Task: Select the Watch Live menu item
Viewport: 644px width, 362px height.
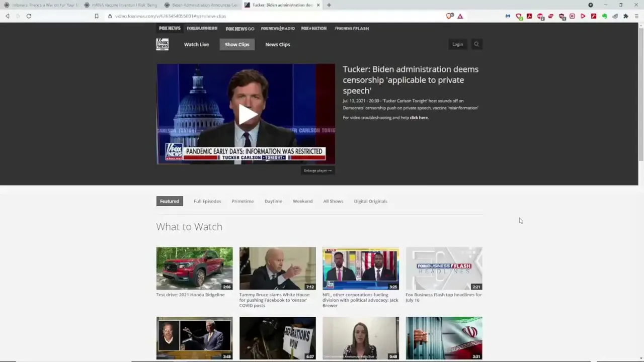Action: pyautogui.click(x=196, y=44)
